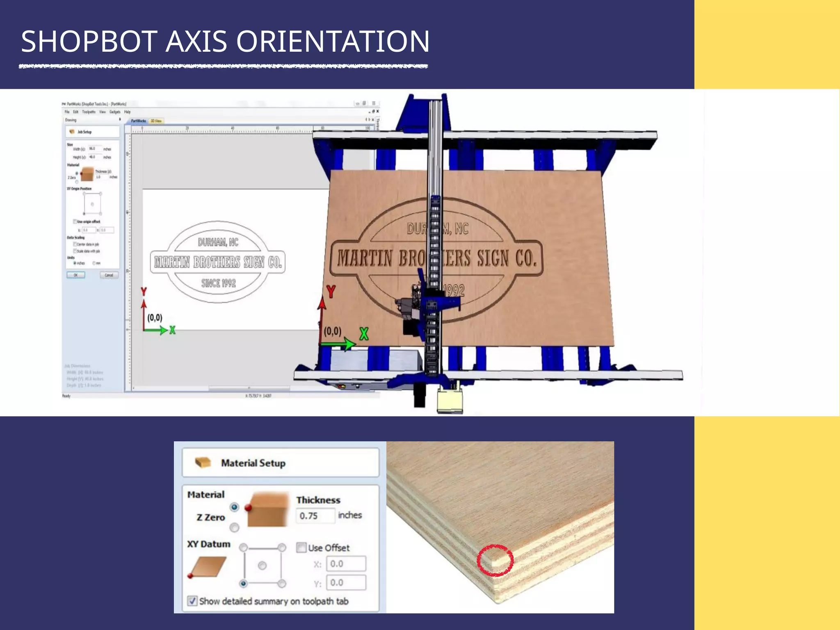
Task: Select mm units radio button
Action: 94,263
